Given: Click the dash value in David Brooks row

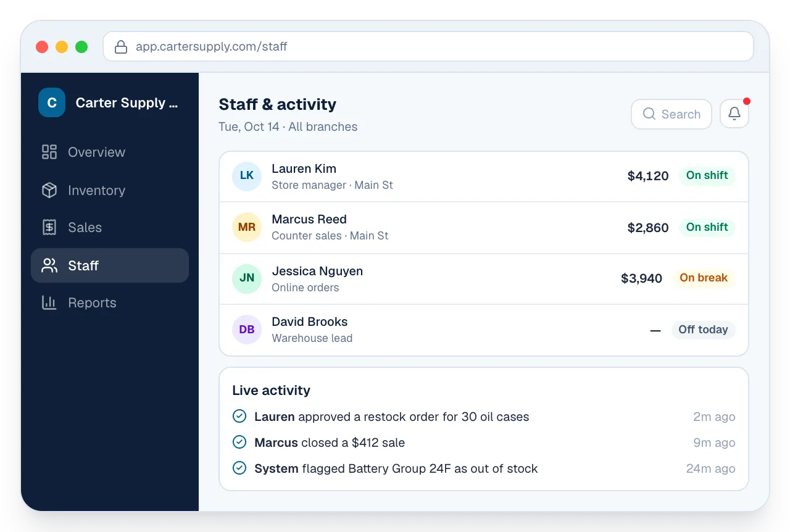Looking at the screenshot, I should [x=655, y=330].
